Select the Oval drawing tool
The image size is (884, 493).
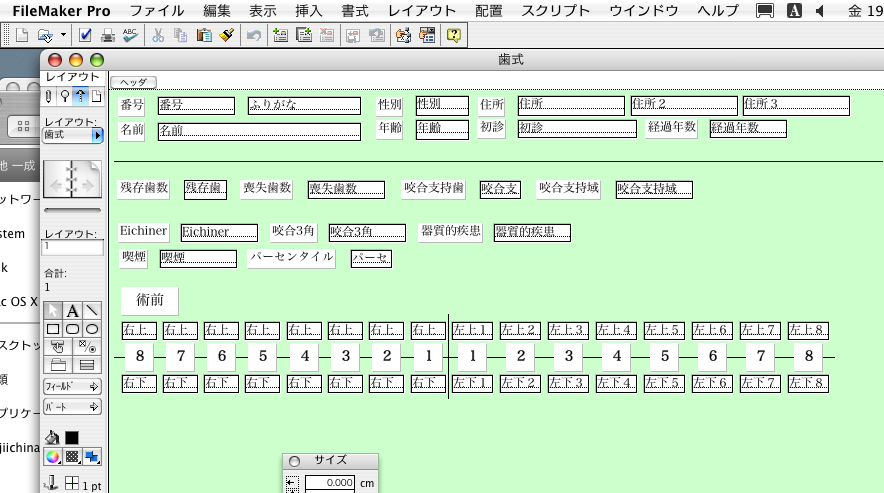pyautogui.click(x=92, y=329)
